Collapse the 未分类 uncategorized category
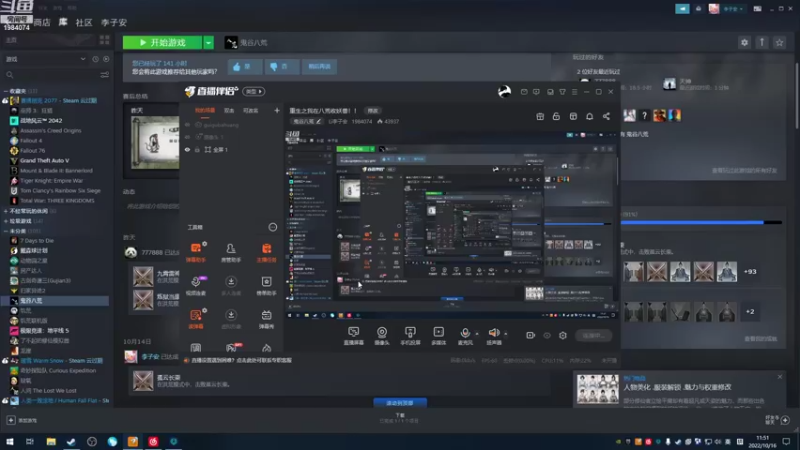Image resolution: width=800 pixels, height=450 pixels. tap(6, 231)
